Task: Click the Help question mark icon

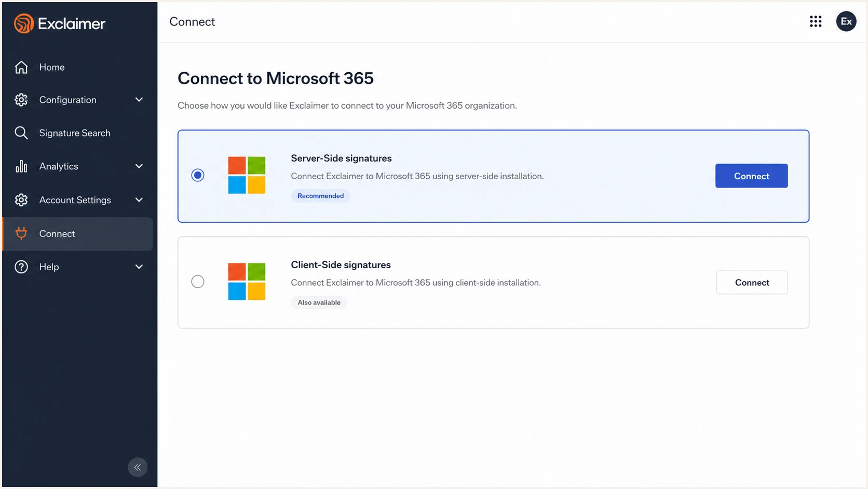Action: point(21,267)
